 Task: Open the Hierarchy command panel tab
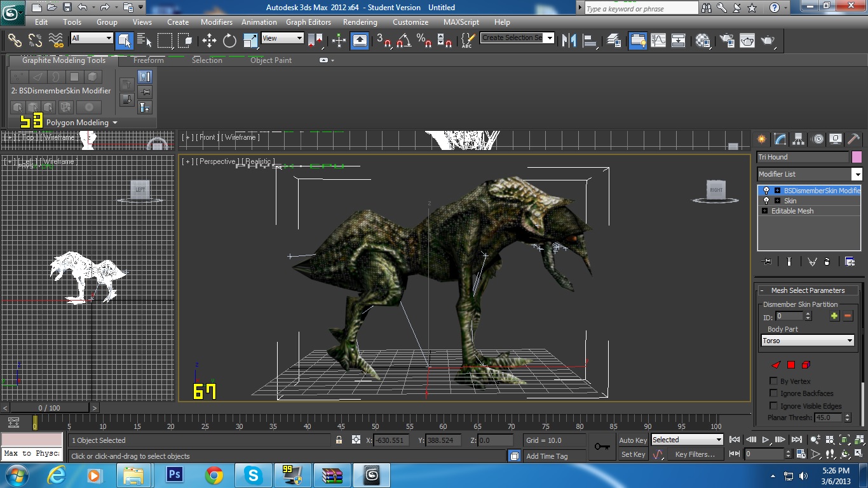tap(799, 139)
